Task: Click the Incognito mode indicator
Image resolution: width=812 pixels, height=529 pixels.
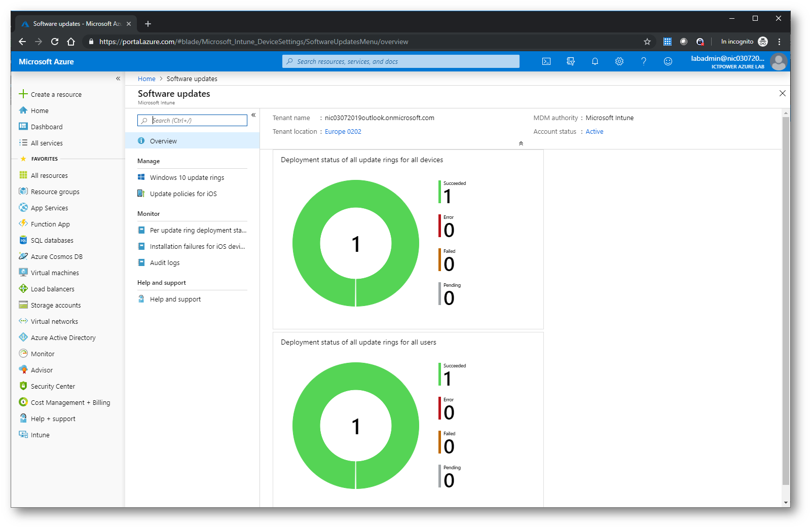Action: click(744, 42)
